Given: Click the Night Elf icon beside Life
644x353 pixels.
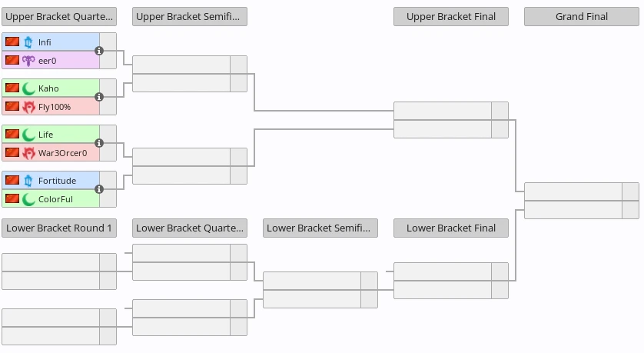Looking at the screenshot, I should coord(28,134).
